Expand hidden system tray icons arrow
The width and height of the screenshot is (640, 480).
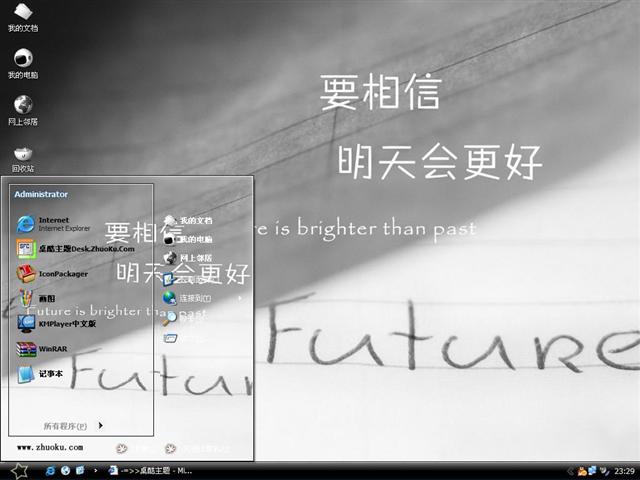tap(570, 471)
